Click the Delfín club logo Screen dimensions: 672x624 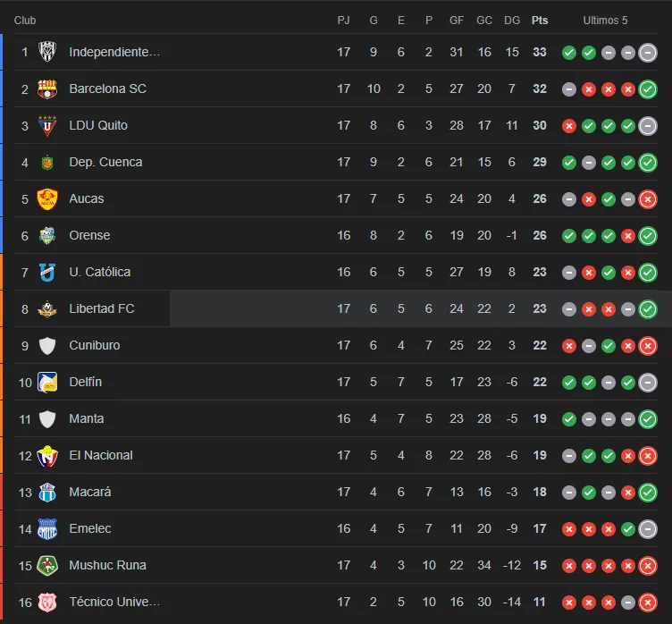click(47, 382)
